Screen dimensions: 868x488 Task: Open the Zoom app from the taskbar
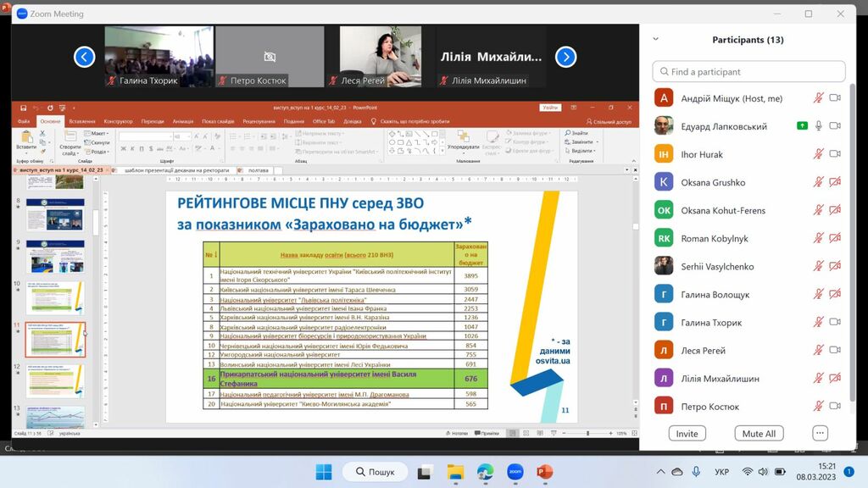pos(515,472)
